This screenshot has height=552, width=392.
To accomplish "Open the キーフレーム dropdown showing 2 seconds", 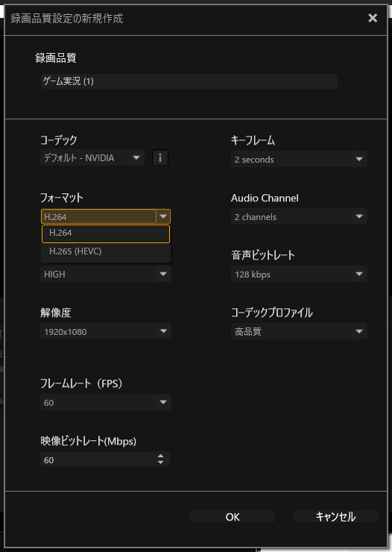I will 299,159.
